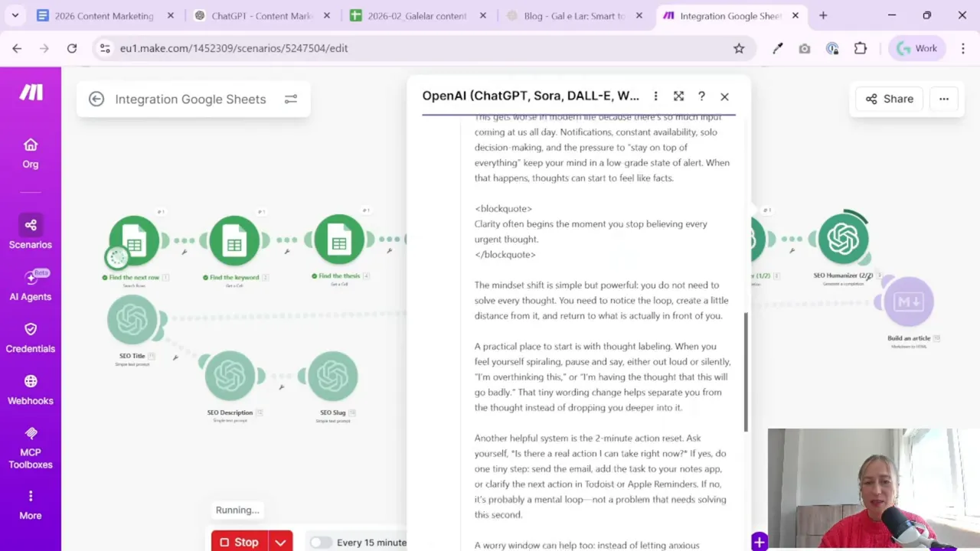Expand the OpenAI panel to fullscreen
This screenshot has height=551, width=980.
[678, 96]
